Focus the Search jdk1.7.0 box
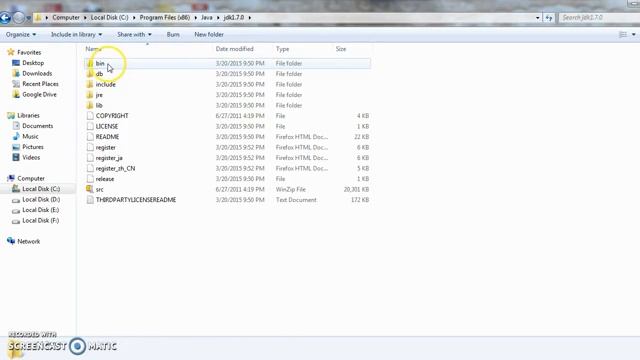The height and width of the screenshot is (360, 640). pyautogui.click(x=598, y=18)
